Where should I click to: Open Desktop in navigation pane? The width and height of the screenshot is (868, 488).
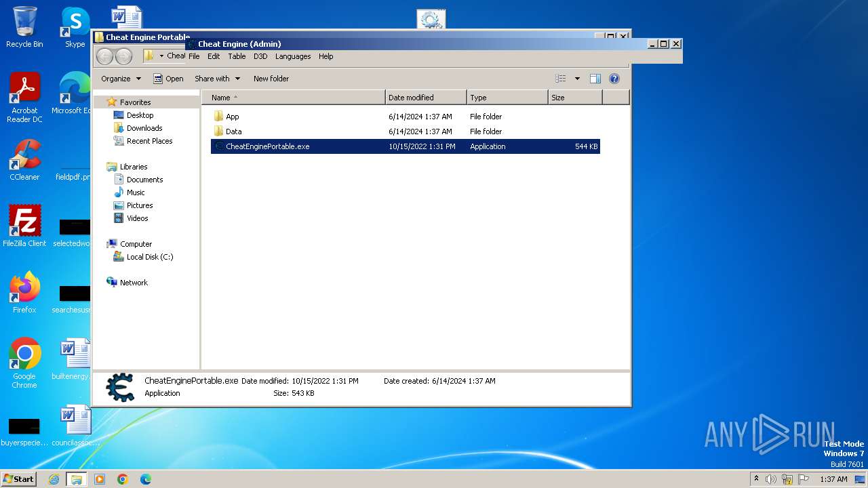point(140,115)
